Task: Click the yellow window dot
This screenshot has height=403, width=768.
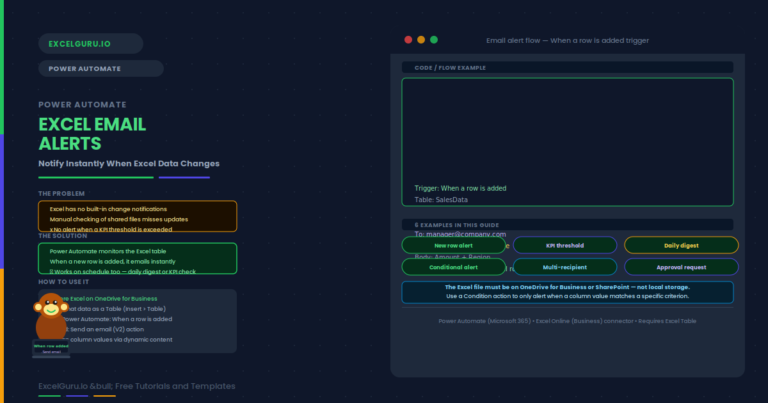Action: (421, 40)
